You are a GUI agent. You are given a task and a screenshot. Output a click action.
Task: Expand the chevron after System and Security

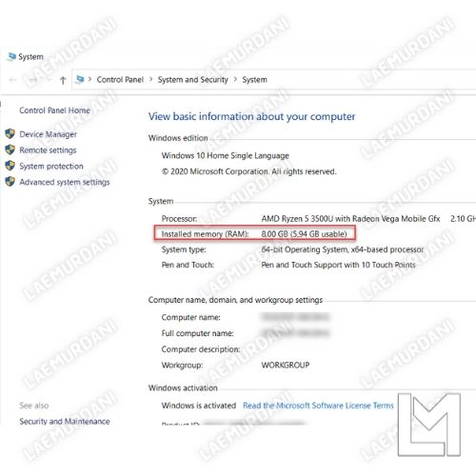coord(235,79)
